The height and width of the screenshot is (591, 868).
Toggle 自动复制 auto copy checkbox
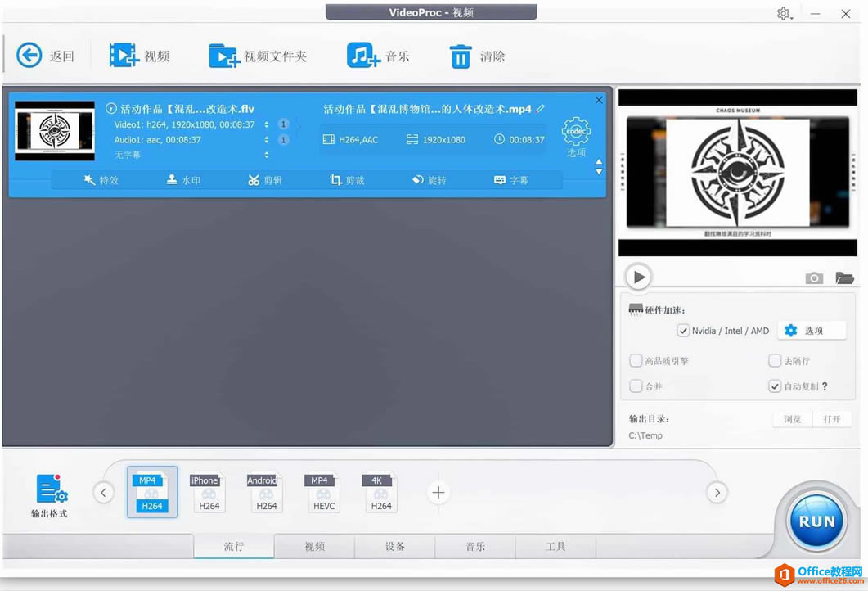point(775,386)
